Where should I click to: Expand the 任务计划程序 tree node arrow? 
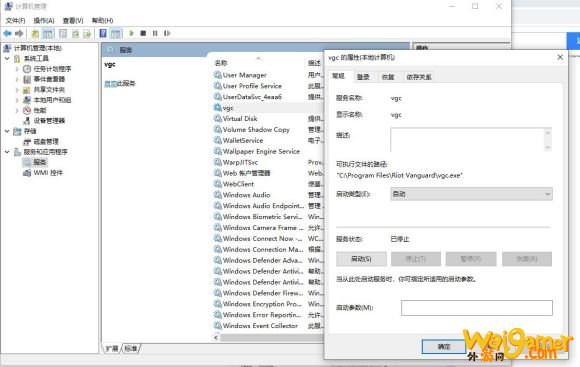[17, 69]
